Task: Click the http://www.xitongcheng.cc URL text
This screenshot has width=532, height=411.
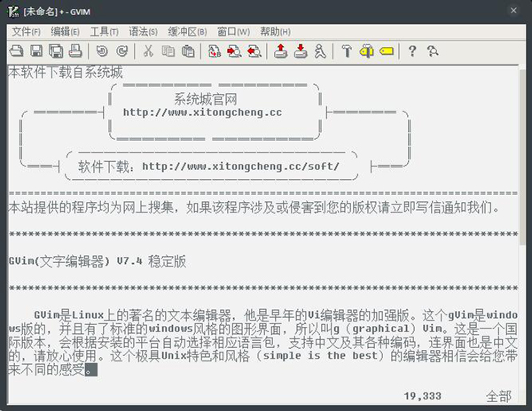Action: tap(202, 112)
